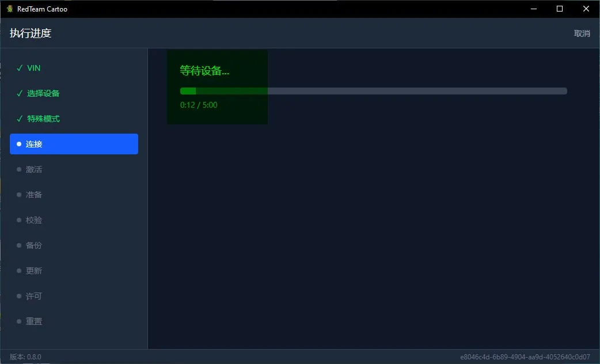
Task: Go to the 重置 step
Action: tap(74, 321)
